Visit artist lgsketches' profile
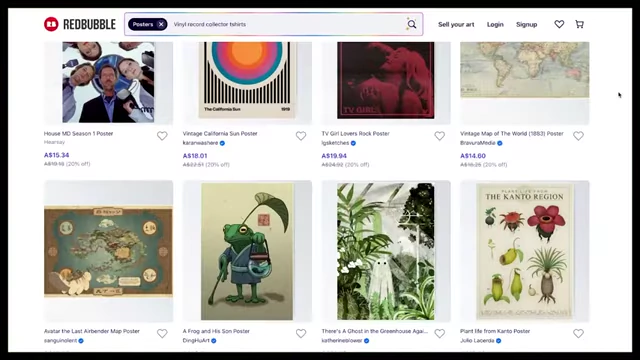The height and width of the screenshot is (360, 640). pyautogui.click(x=335, y=143)
